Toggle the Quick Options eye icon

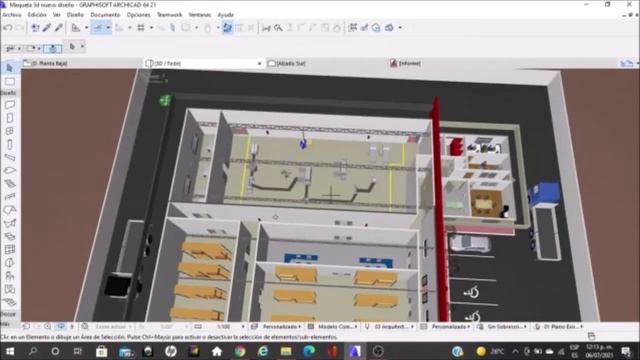point(61,327)
